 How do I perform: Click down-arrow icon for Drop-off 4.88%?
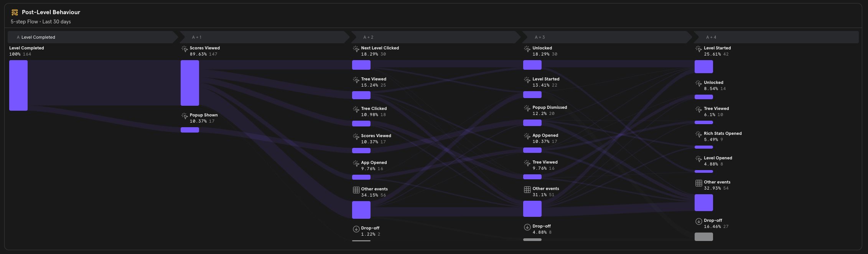pyautogui.click(x=527, y=227)
